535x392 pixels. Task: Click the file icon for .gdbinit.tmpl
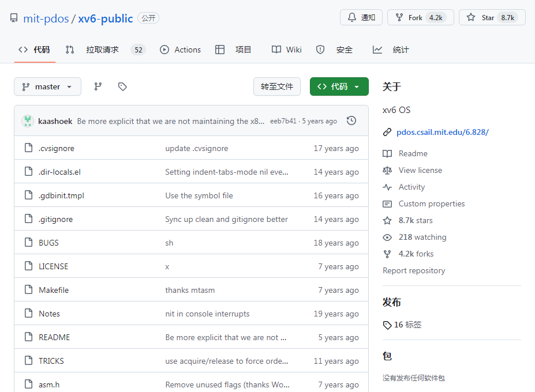(29, 195)
